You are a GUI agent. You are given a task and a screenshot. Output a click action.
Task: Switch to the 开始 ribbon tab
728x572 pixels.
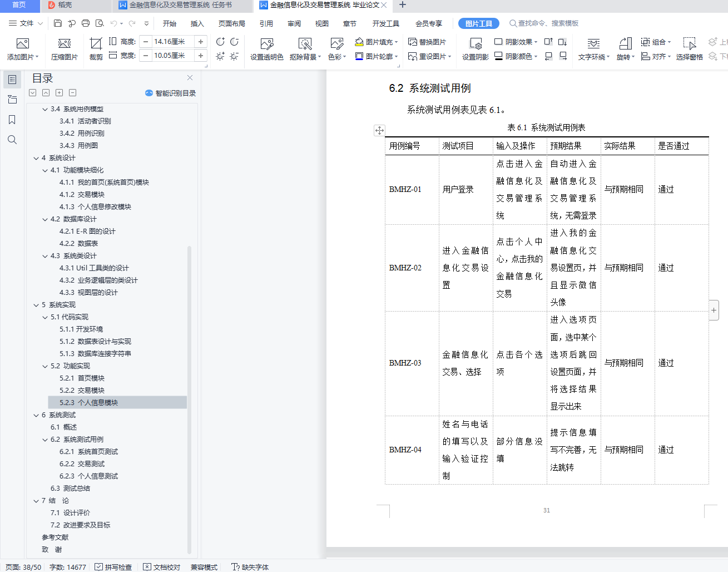pos(170,23)
